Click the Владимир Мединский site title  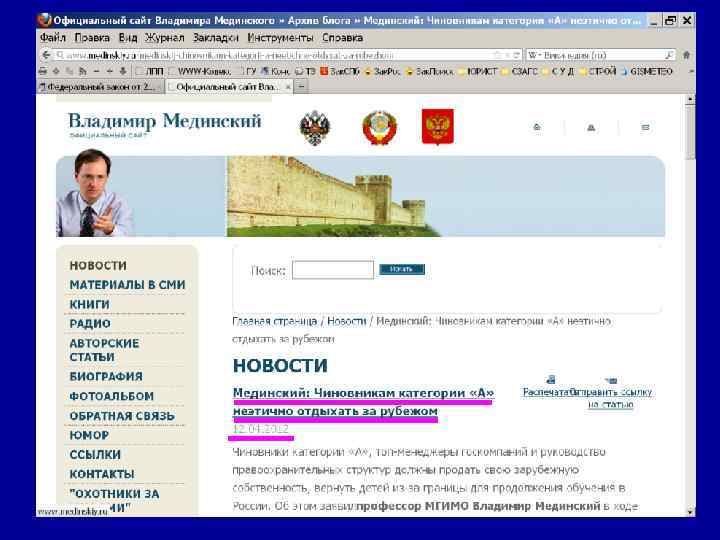point(164,121)
